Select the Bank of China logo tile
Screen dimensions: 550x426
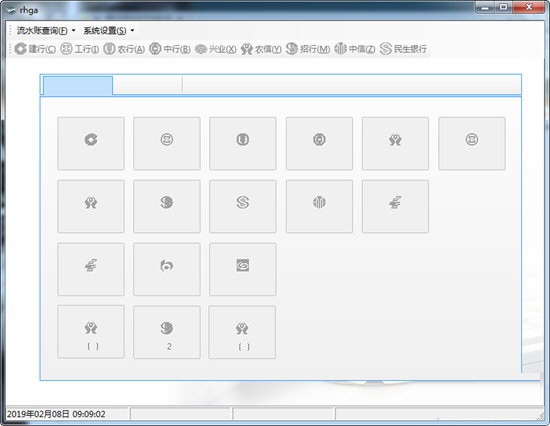(319, 144)
